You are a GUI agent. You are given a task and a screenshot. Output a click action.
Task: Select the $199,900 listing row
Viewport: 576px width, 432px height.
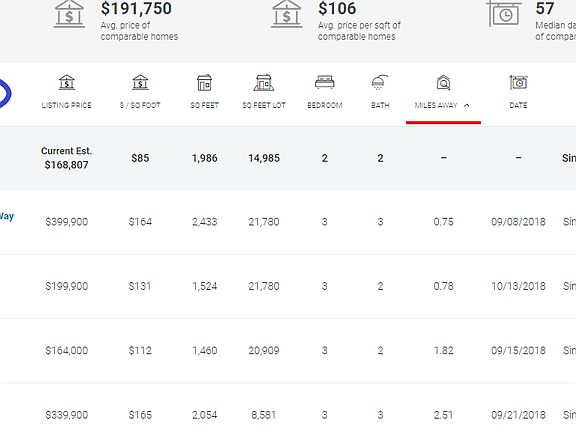click(x=288, y=286)
